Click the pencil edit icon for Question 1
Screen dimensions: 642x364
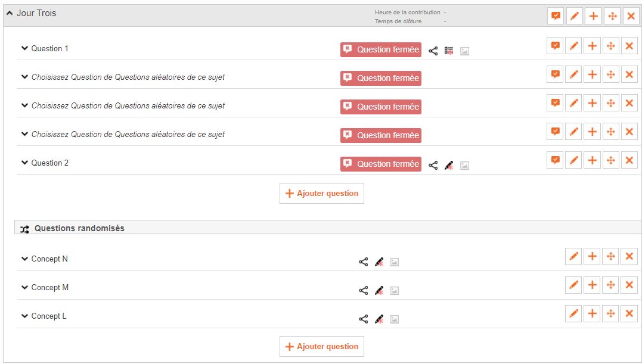pos(573,46)
